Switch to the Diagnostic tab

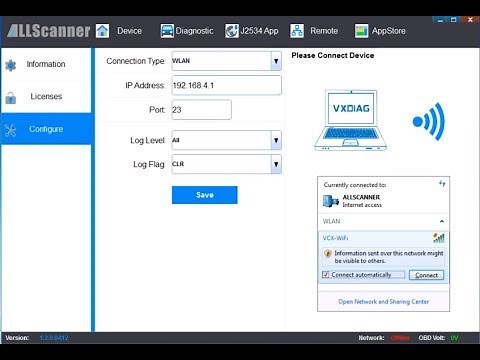[x=194, y=31]
